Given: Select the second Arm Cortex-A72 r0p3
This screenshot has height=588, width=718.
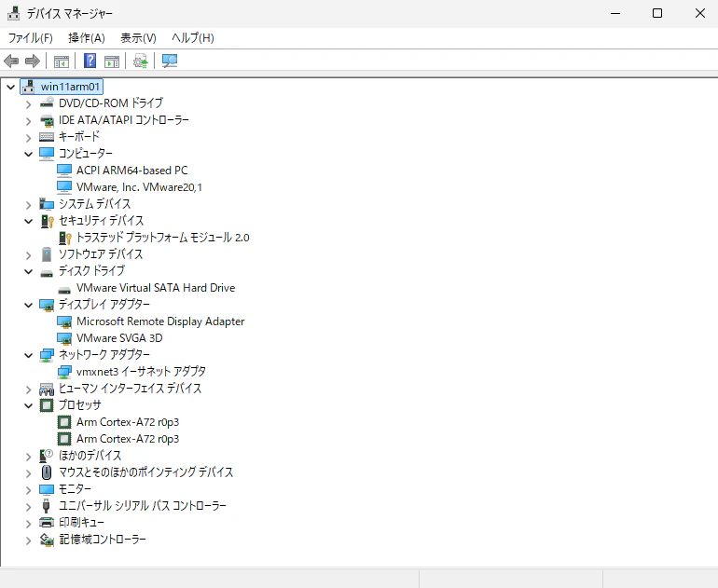Looking at the screenshot, I should point(128,439).
